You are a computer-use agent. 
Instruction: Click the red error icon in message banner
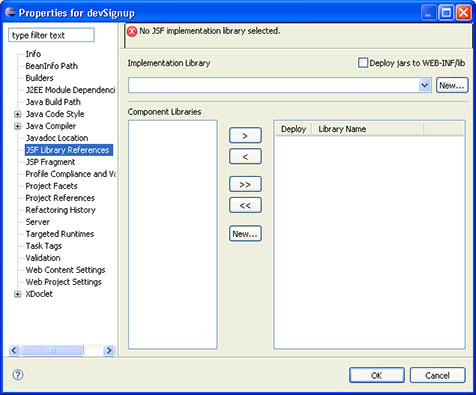click(132, 32)
